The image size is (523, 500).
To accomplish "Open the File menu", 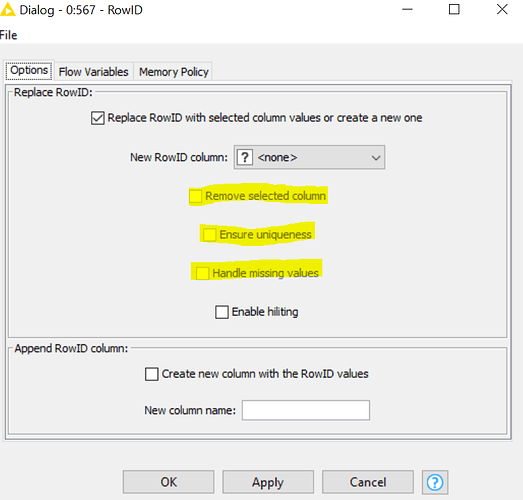I will [x=8, y=35].
